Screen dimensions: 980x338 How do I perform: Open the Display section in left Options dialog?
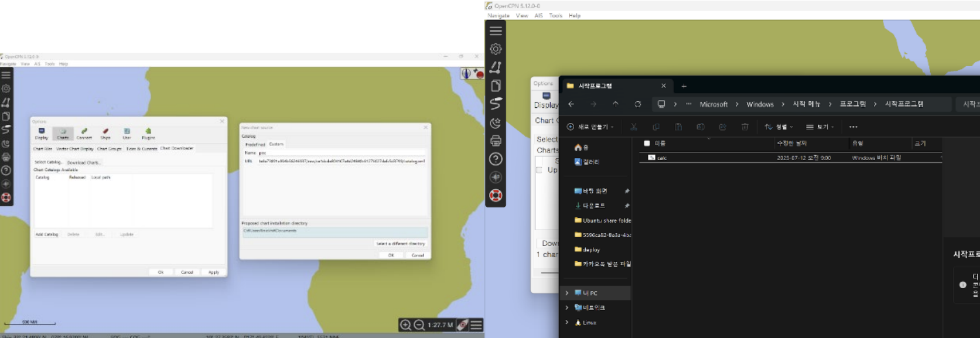(41, 134)
